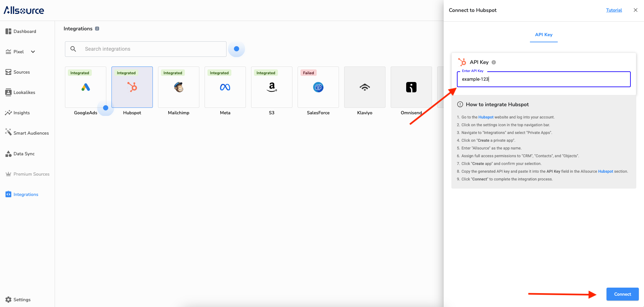Click the Insights chart icon
This screenshot has height=307, width=644.
[x=8, y=113]
